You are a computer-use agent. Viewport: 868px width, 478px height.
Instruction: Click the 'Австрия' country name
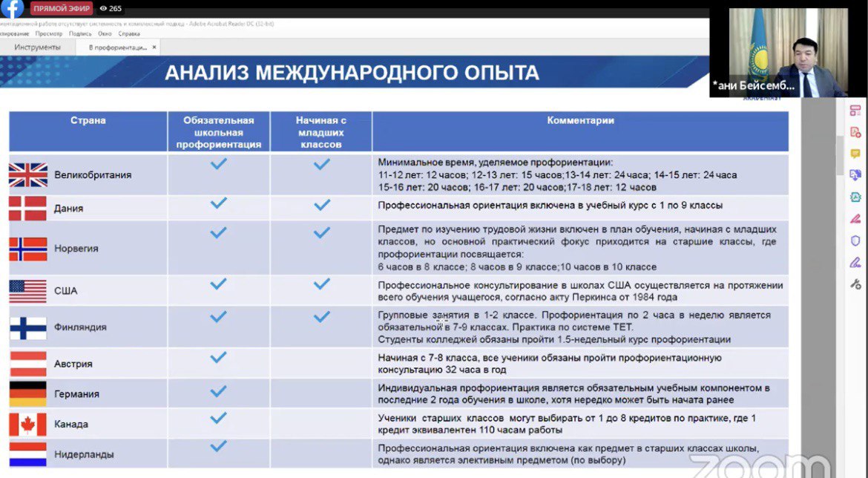pyautogui.click(x=73, y=364)
